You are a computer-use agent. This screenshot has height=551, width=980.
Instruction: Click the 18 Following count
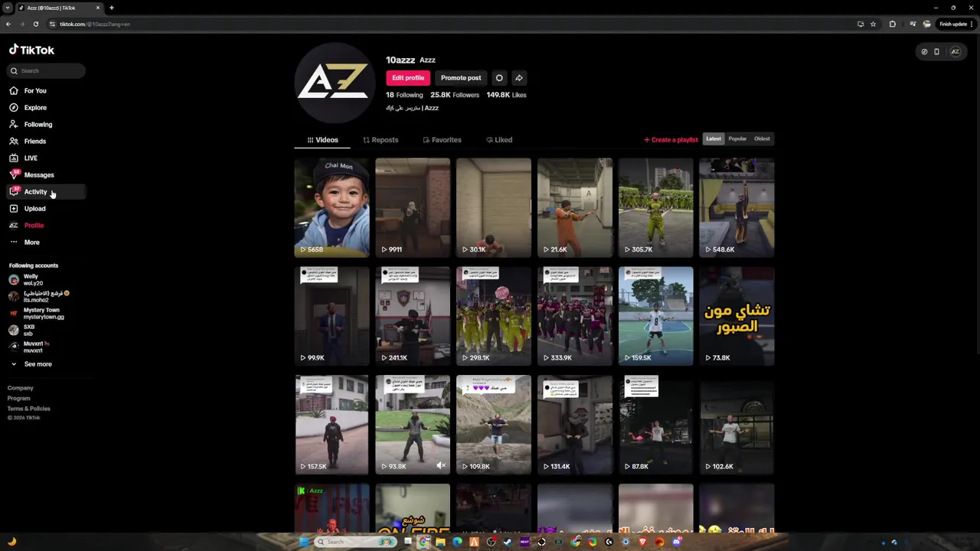[x=404, y=95]
